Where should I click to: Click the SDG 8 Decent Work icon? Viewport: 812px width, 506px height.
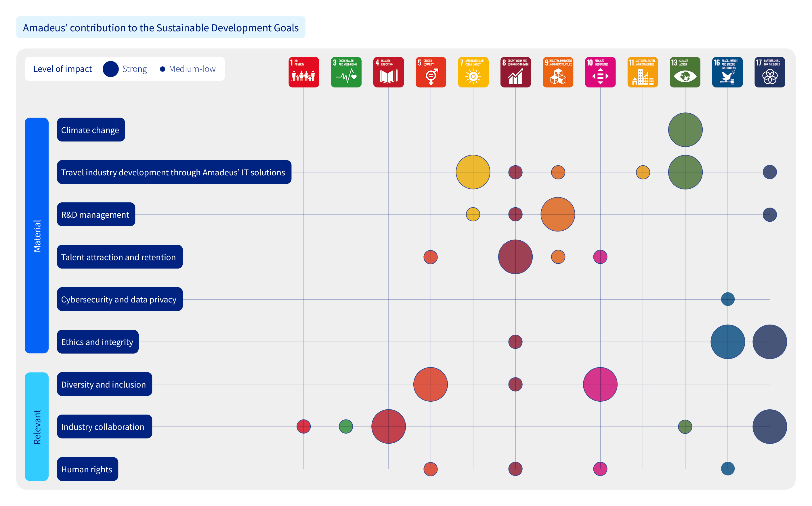515,72
